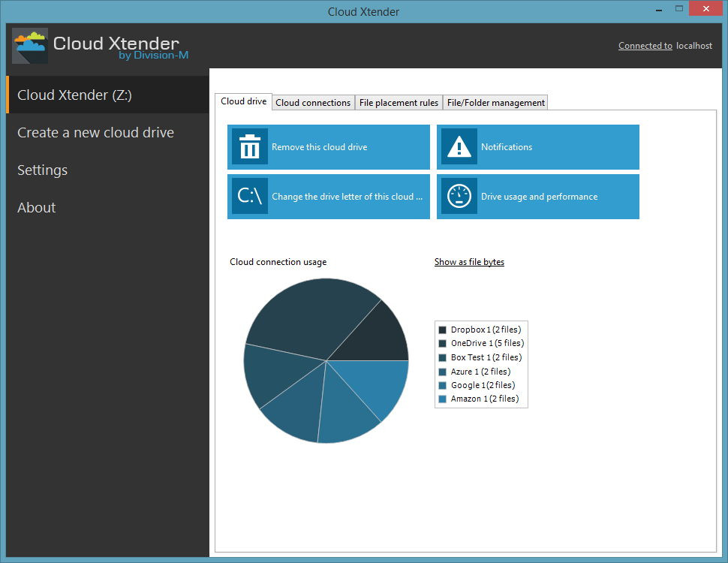The image size is (728, 563).
Task: Click the warning triangle Notifications icon
Action: coord(459,147)
